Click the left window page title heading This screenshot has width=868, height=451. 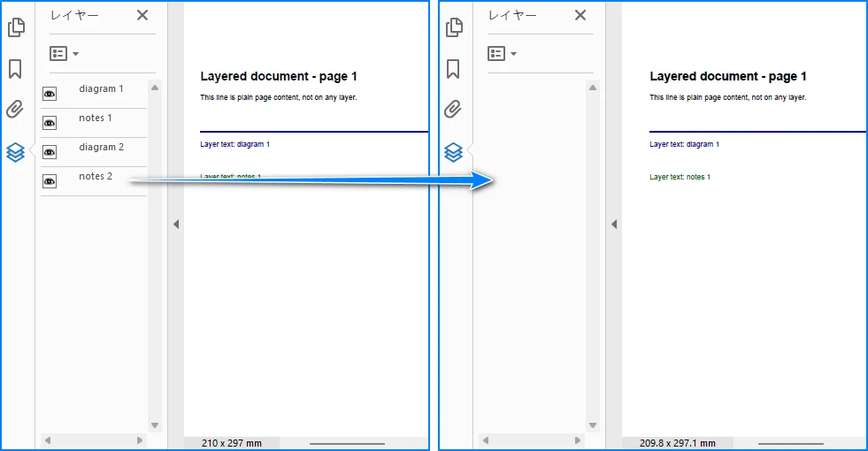[279, 76]
